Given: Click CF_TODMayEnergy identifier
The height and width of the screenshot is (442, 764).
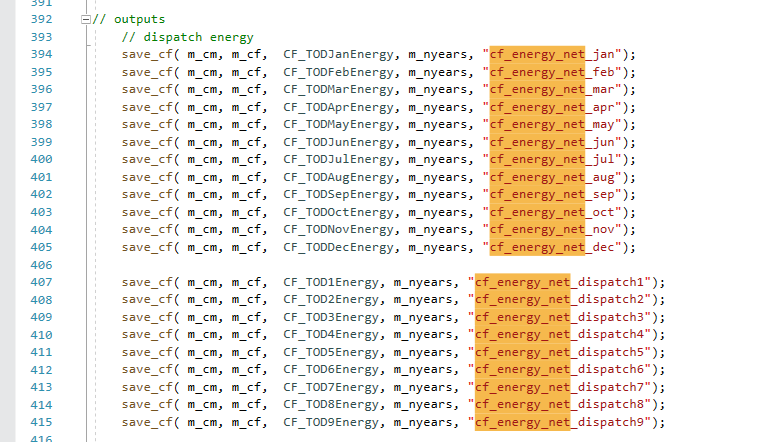Looking at the screenshot, I should (339, 124).
